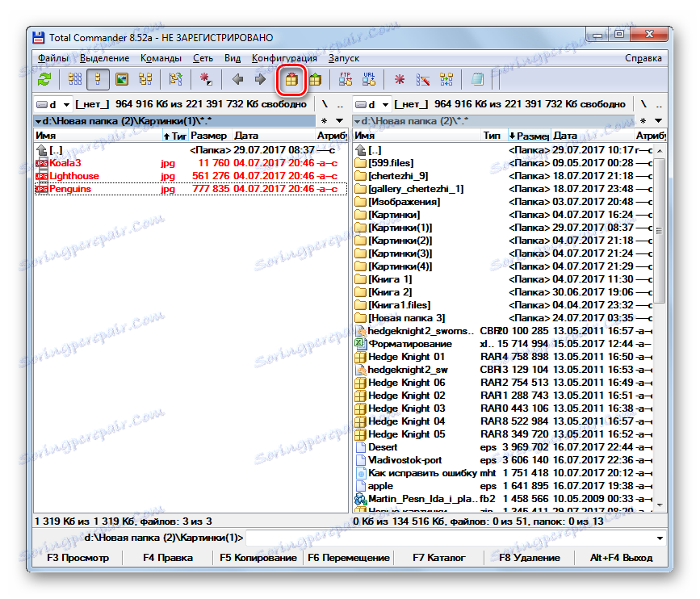Go to root in left panel backslash
Viewport: 700px width, 599px height.
pyautogui.click(x=325, y=104)
